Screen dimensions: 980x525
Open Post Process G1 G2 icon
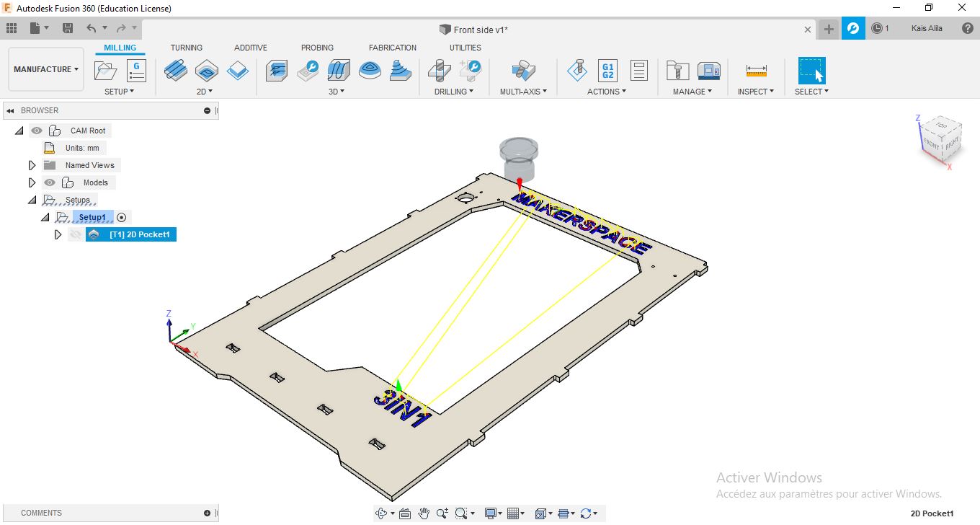[x=607, y=71]
